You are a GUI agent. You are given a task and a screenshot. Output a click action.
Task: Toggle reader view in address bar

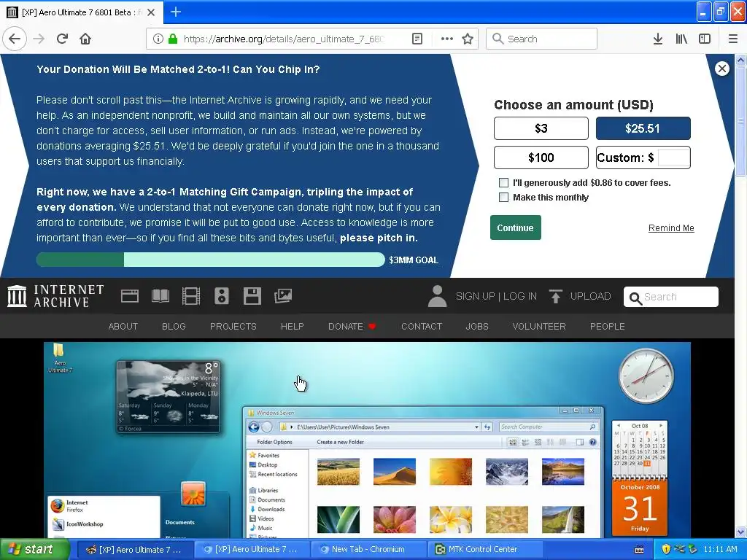[417, 39]
